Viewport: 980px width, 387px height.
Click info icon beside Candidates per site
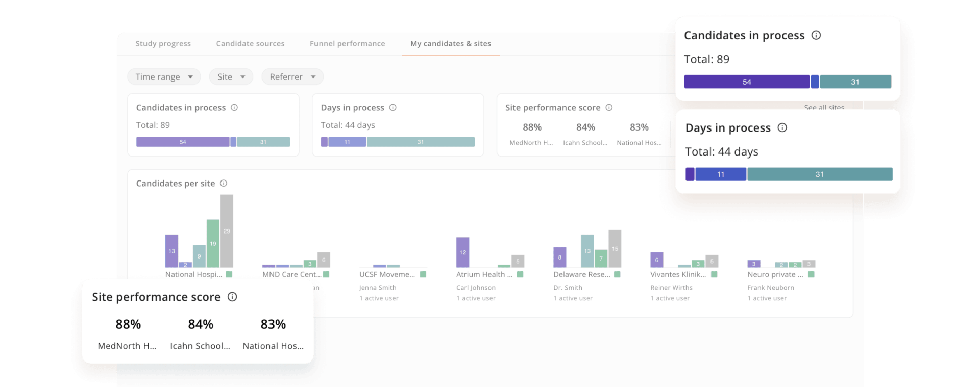pos(224,184)
